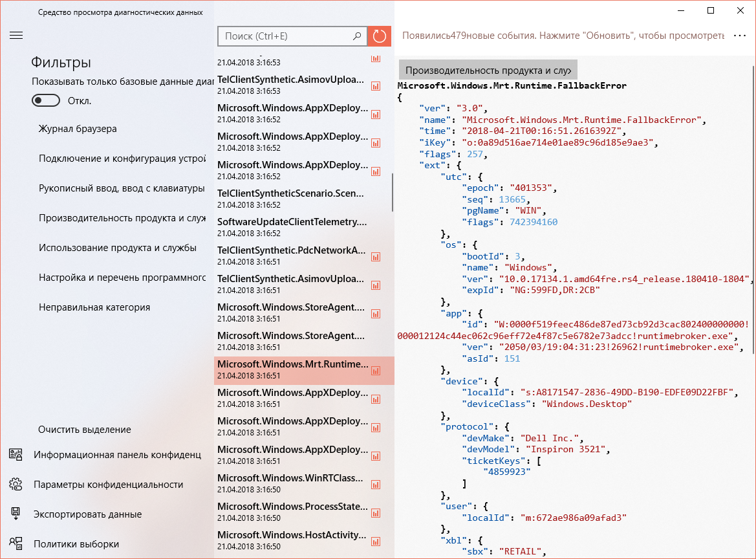Click the red refresh button

(x=380, y=36)
